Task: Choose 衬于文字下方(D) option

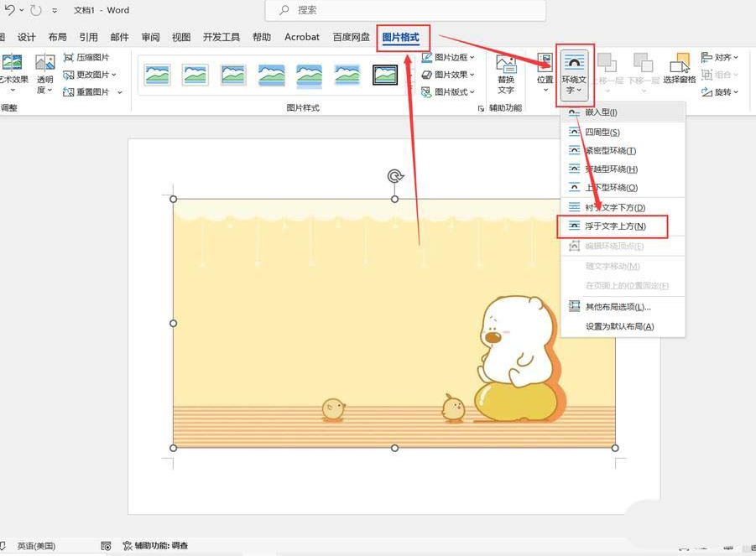Action: point(623,208)
